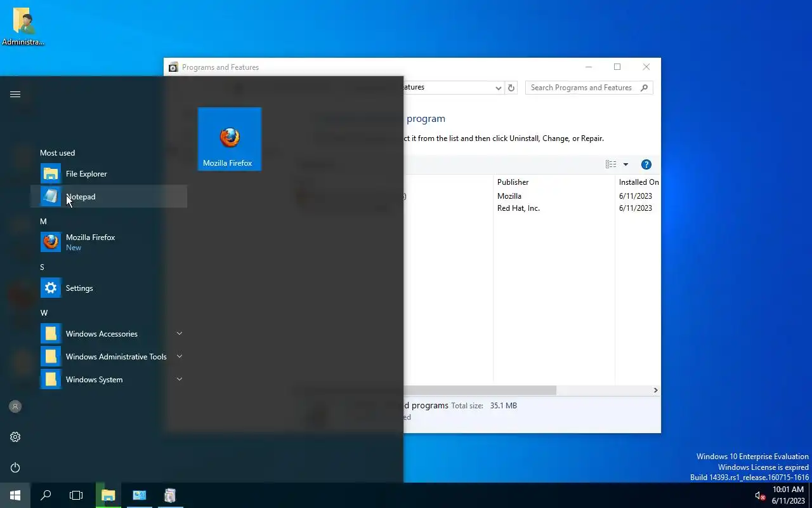This screenshot has height=508, width=812.
Task: Click the Windows Accessories chevron arrow
Action: (180, 333)
